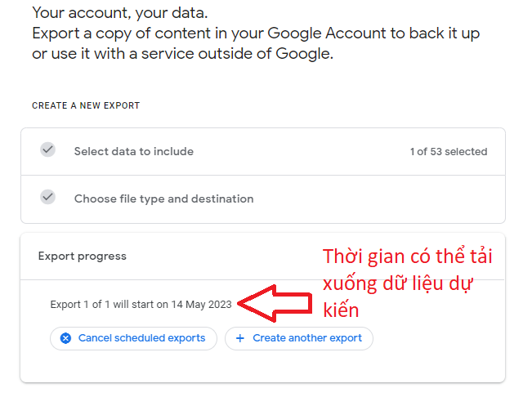Expand the Choose file type and destination step
532x397 pixels.
tap(263, 199)
